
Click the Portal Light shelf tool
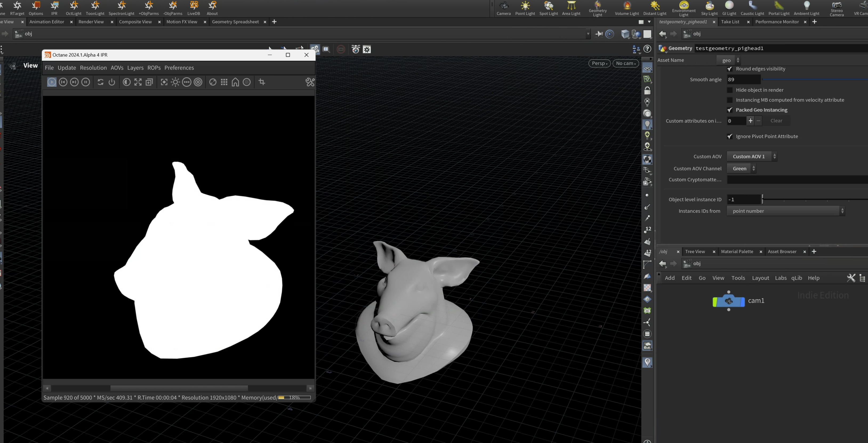(x=779, y=8)
